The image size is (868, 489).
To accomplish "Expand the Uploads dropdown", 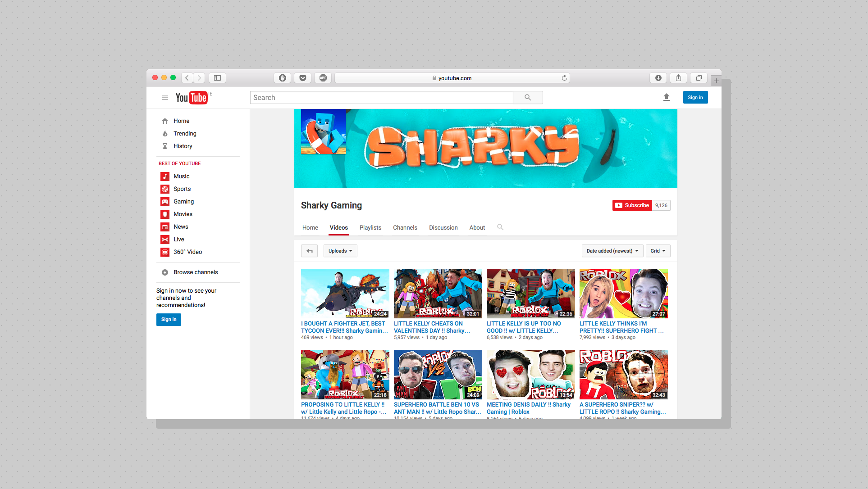I will [340, 251].
